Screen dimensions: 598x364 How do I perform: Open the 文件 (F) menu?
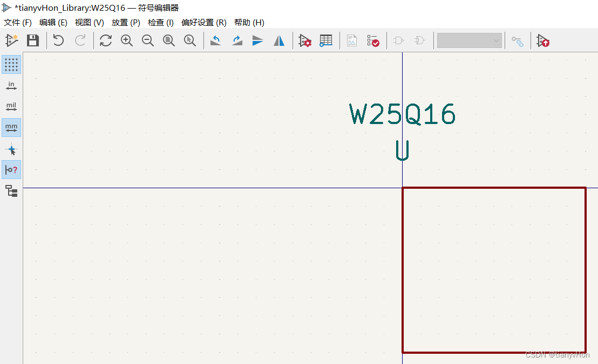click(x=18, y=23)
